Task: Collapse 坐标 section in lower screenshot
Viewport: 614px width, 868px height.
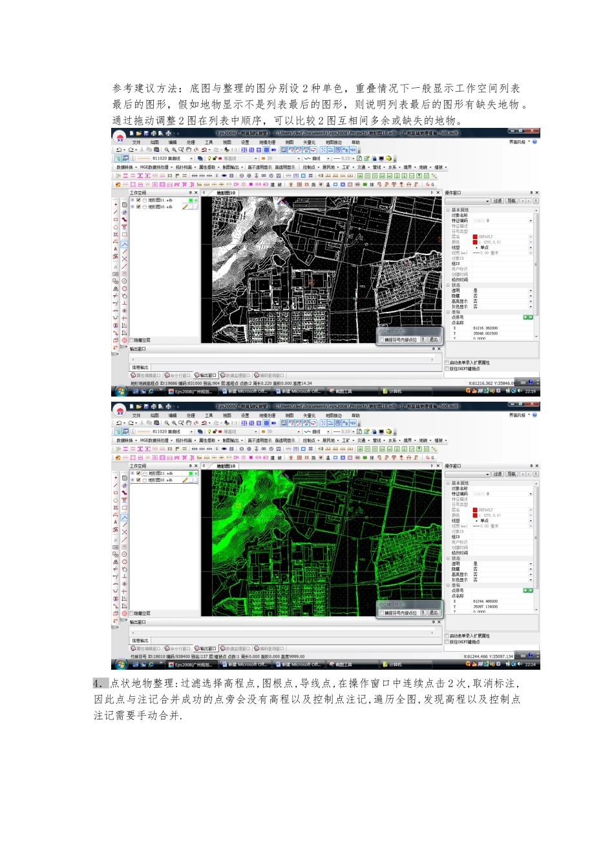Action: click(448, 585)
